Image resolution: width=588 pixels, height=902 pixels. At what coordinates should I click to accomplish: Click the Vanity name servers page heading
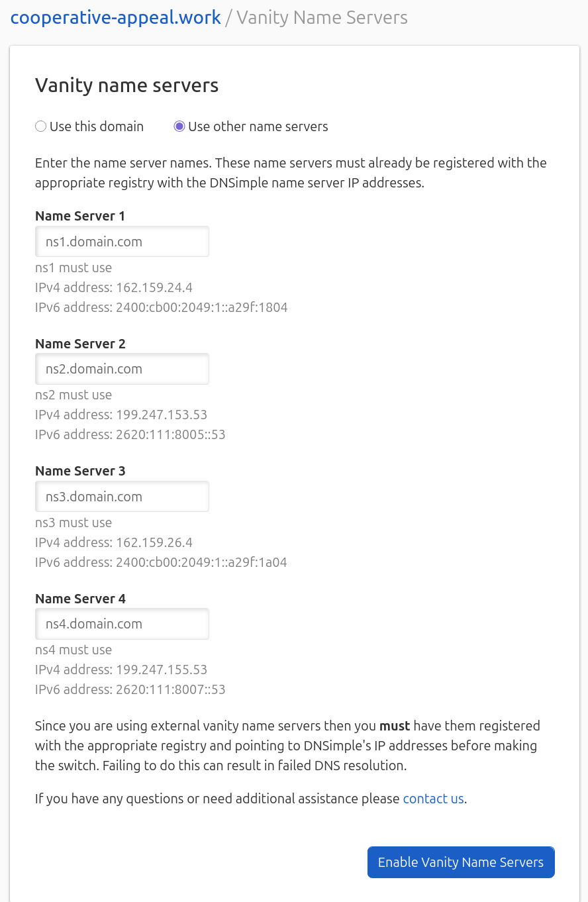coord(126,85)
